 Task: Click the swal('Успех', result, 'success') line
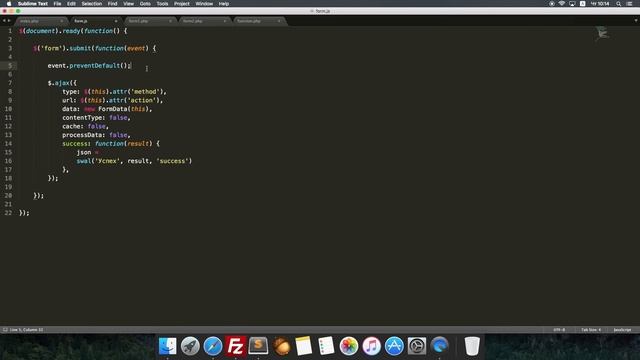(x=134, y=161)
